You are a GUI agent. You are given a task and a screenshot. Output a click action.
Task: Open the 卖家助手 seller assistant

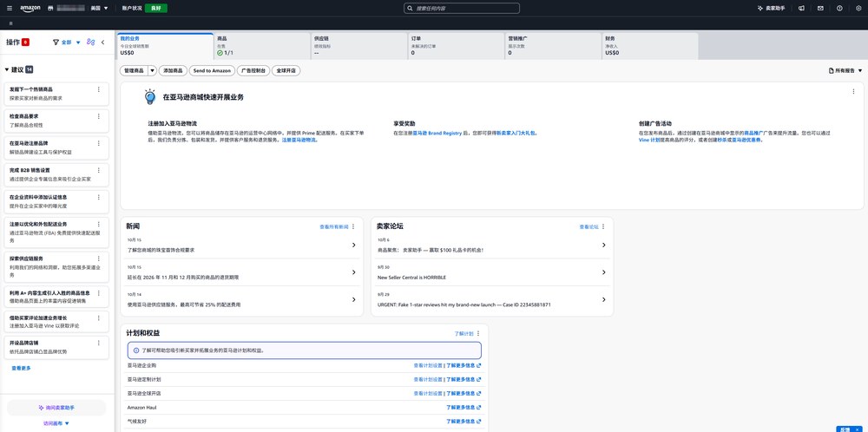[771, 9]
